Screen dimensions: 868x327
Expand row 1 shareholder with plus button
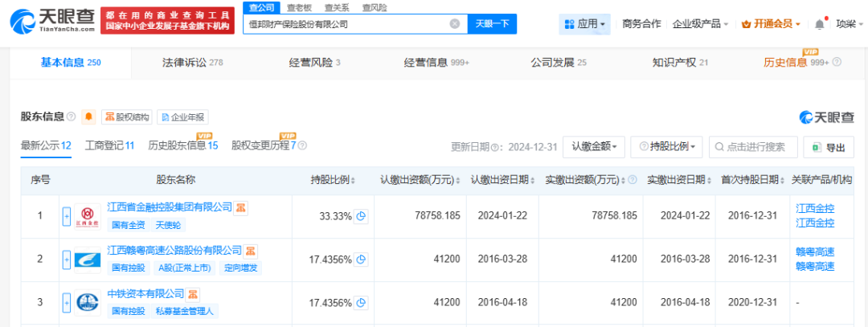tap(67, 216)
